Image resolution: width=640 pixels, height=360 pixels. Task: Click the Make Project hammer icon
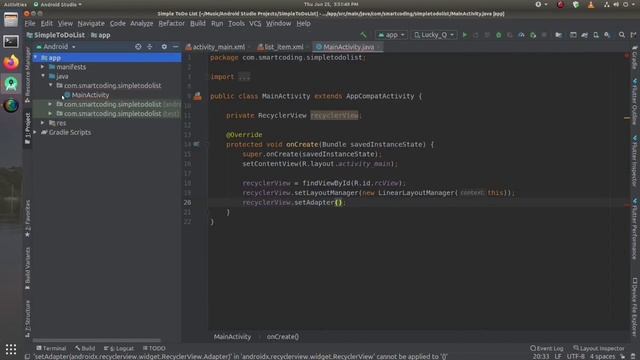click(x=363, y=35)
